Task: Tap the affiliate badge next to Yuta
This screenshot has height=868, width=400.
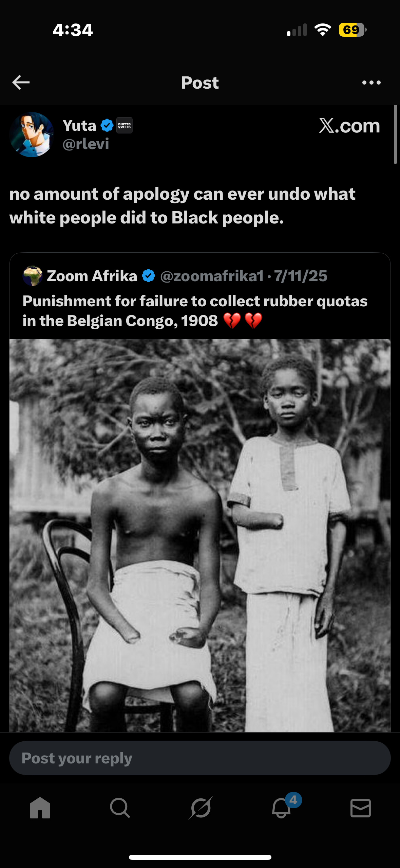Action: (124, 126)
